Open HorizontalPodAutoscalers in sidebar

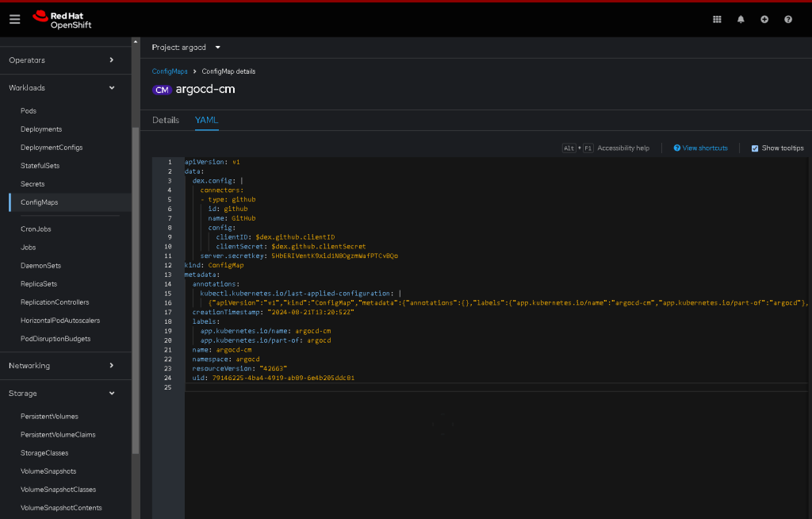pyautogui.click(x=60, y=321)
